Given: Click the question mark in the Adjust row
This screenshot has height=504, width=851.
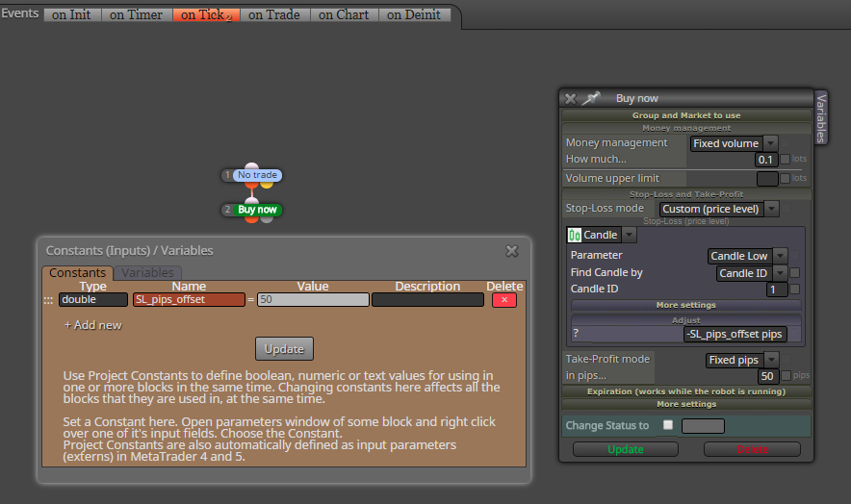Looking at the screenshot, I should coord(576,333).
